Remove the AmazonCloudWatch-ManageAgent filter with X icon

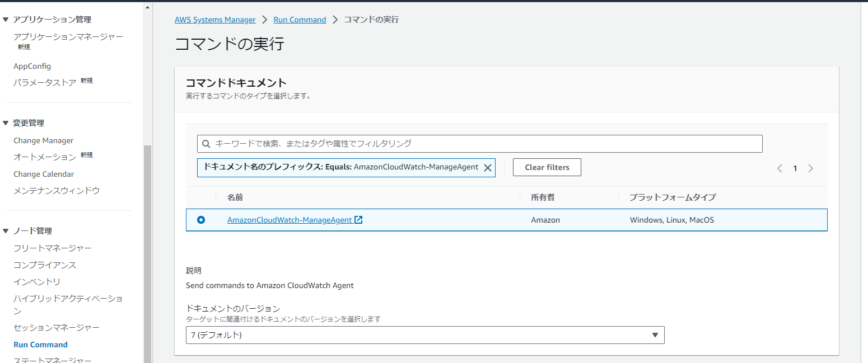pos(487,167)
